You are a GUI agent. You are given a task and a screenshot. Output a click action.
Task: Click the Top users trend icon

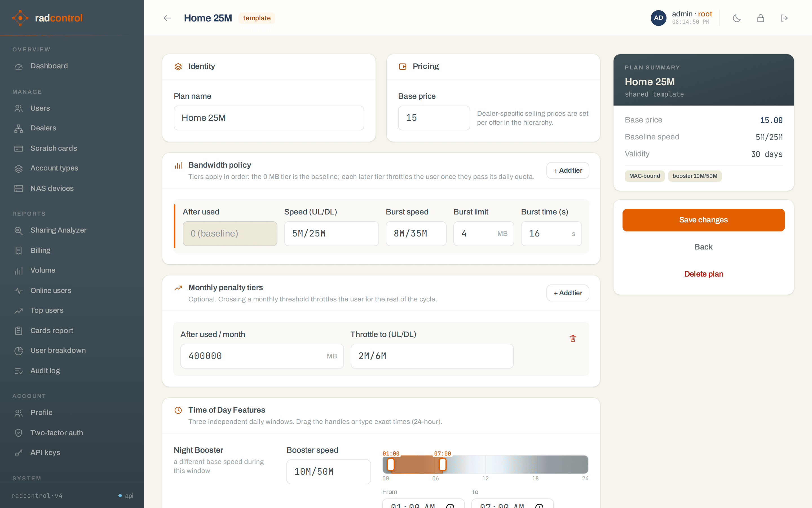tap(19, 311)
